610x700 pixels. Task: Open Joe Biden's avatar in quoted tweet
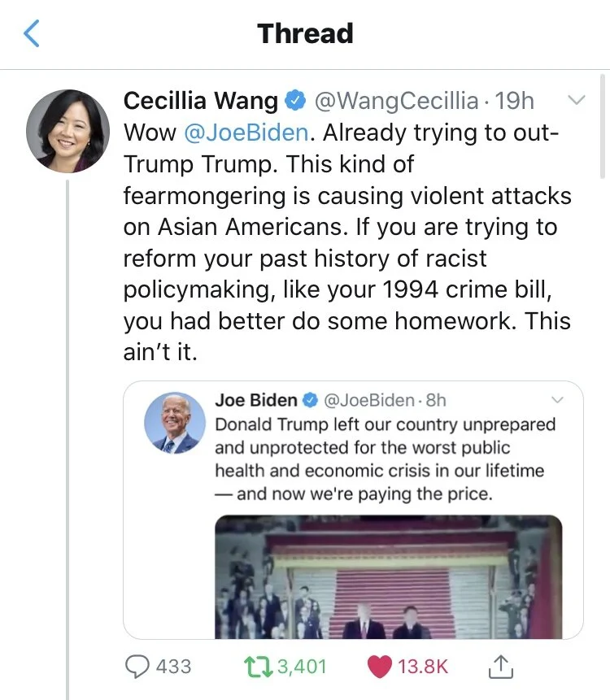175,424
